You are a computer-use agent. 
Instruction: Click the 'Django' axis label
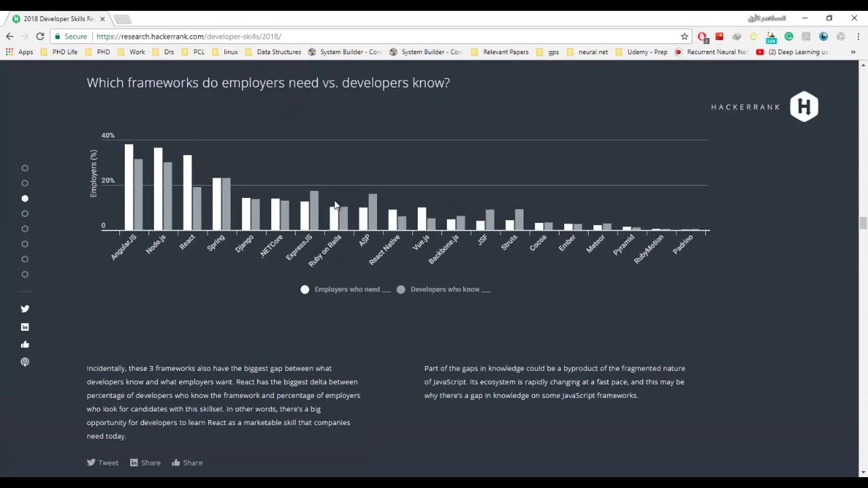(244, 243)
